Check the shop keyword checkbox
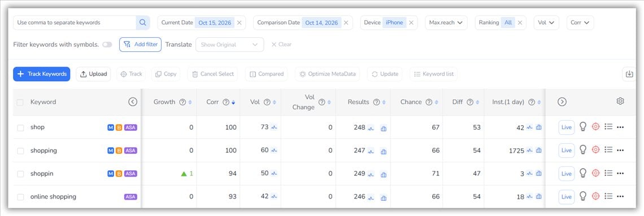644x216 pixels. 20,128
